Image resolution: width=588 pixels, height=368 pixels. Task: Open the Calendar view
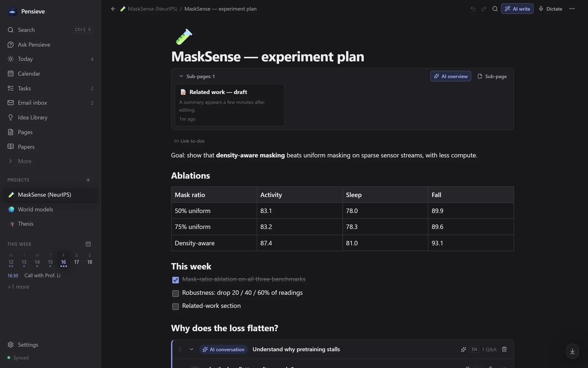coord(51,74)
